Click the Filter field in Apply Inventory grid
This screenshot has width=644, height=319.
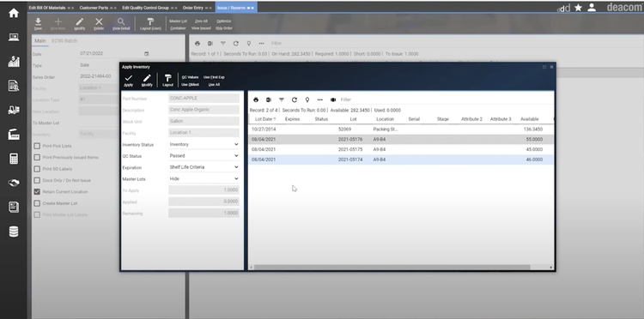(x=346, y=99)
